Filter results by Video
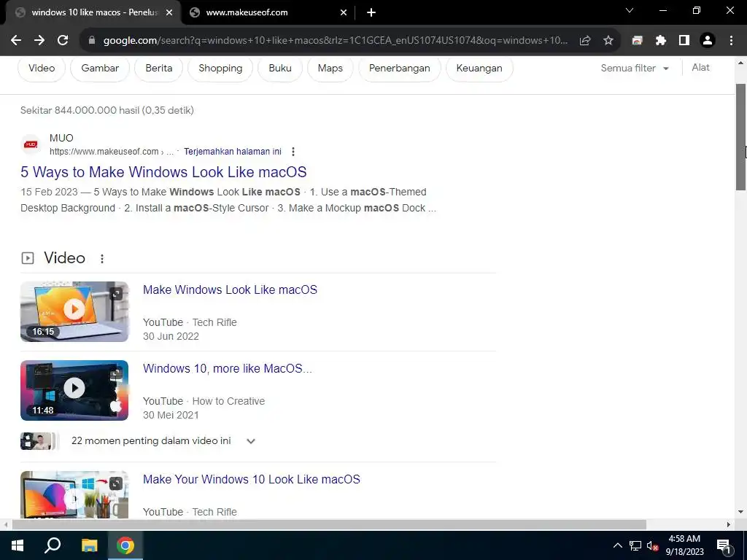The width and height of the screenshot is (747, 560). (x=42, y=68)
